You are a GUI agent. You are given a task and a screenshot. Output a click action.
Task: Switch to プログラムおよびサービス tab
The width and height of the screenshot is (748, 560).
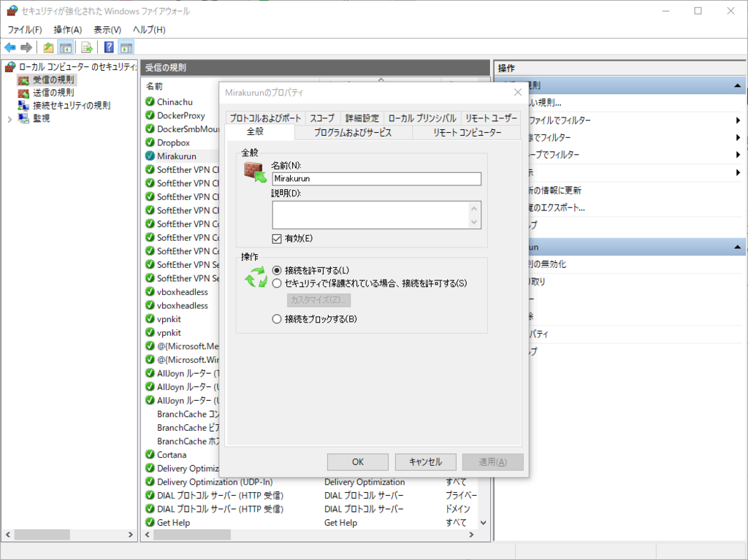click(x=353, y=133)
